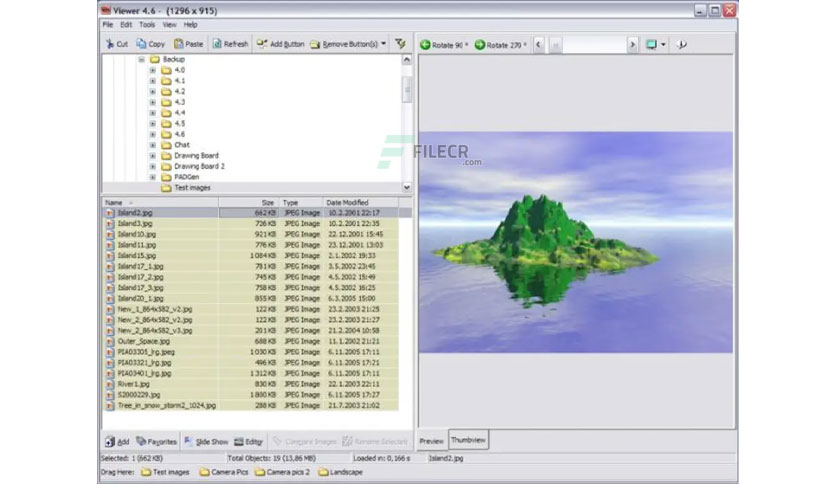Viewport: 836px width, 484px height.
Task: Open the dropdown arrow beside the monitor icon
Action: point(663,45)
